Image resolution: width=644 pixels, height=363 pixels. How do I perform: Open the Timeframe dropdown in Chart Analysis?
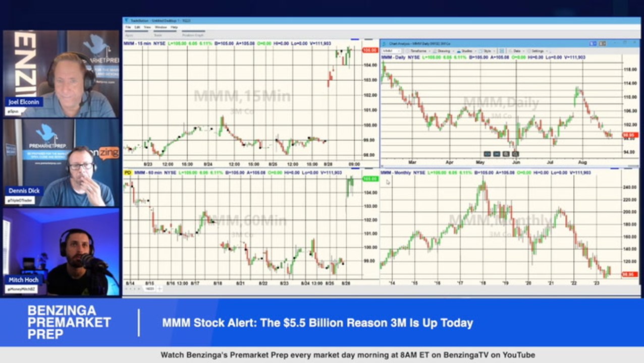(x=419, y=51)
